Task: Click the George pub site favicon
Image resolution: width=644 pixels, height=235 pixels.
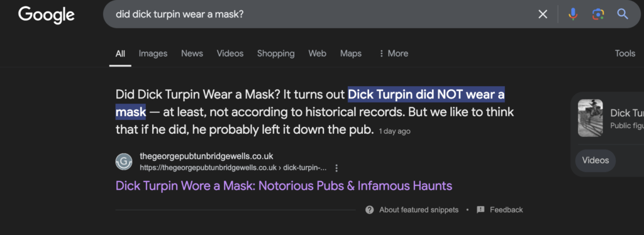Action: tap(124, 161)
